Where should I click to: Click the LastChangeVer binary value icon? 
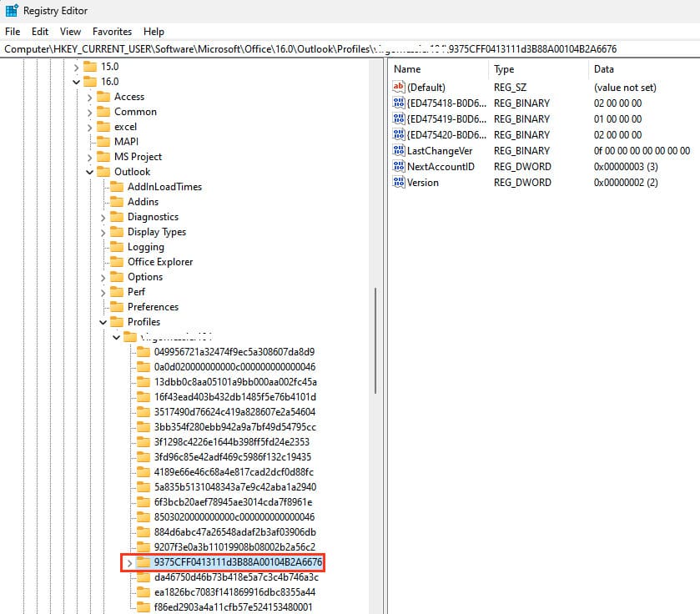click(398, 150)
